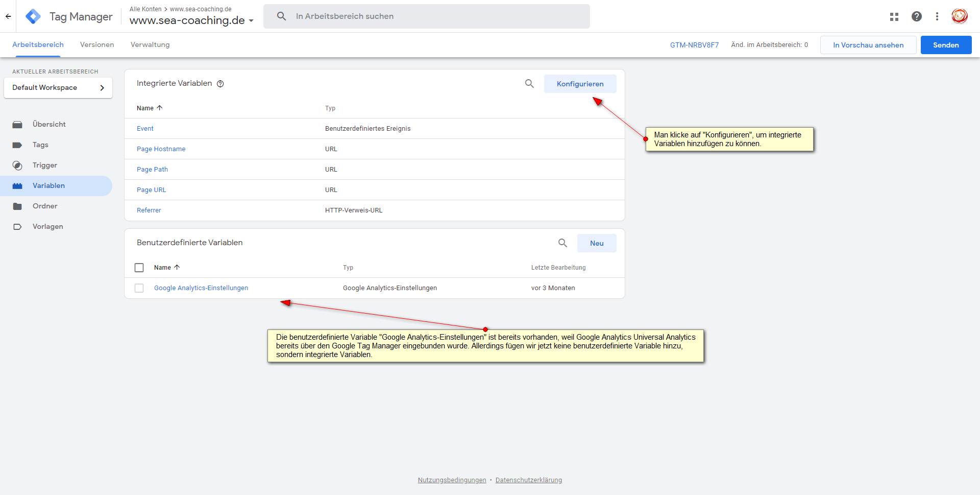Screen dimensions: 980x495
Task: Toggle select-all checkbox for Benutzerdefinierte Variablen
Action: [139, 268]
